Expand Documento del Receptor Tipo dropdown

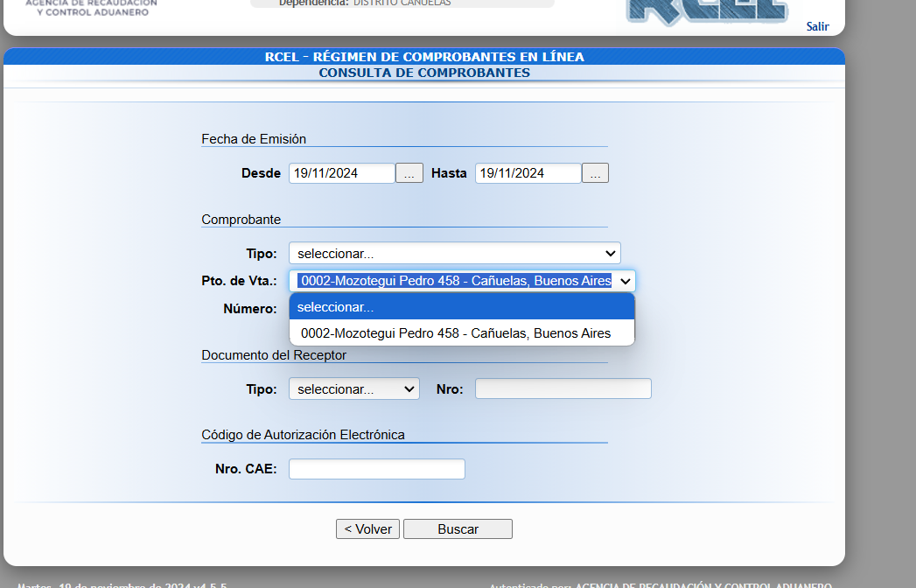[x=353, y=388]
